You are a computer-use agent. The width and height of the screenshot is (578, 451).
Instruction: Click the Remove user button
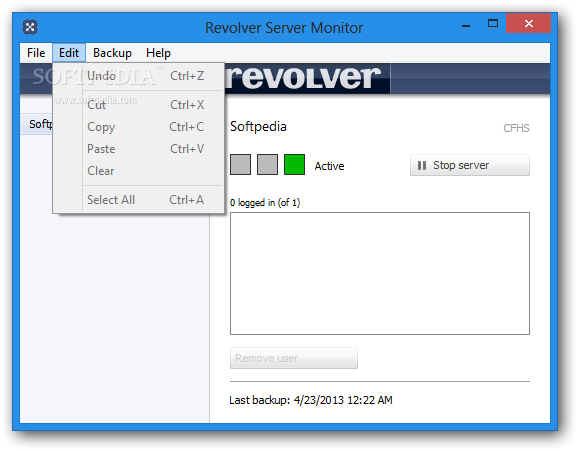(x=294, y=358)
